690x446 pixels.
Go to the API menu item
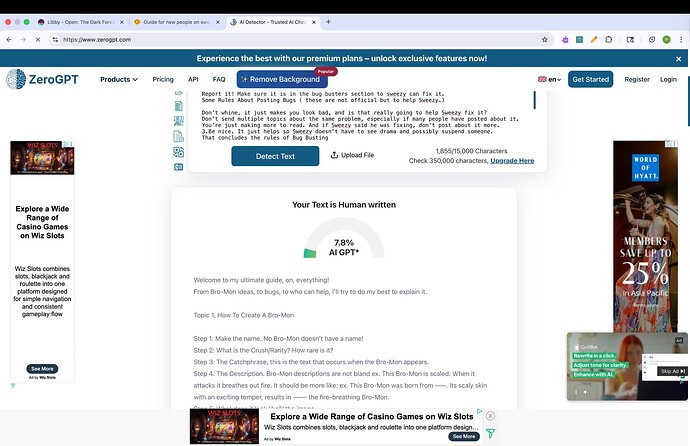pos(193,79)
